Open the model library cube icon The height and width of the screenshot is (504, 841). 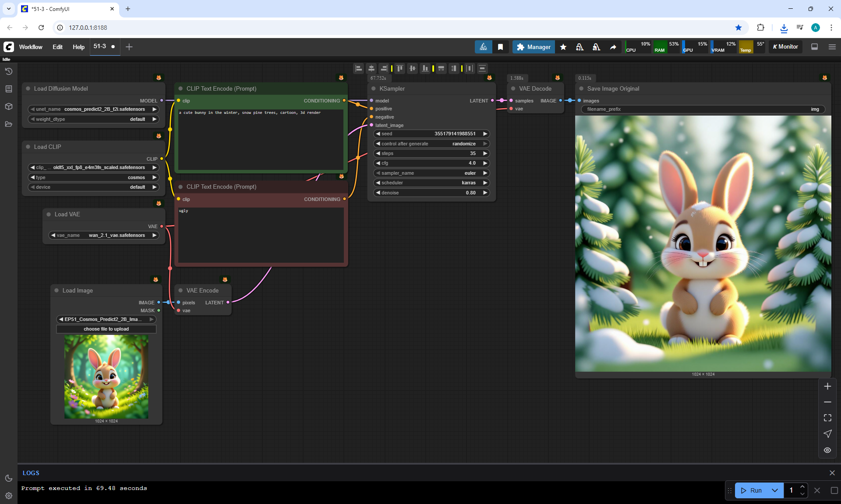[x=9, y=106]
